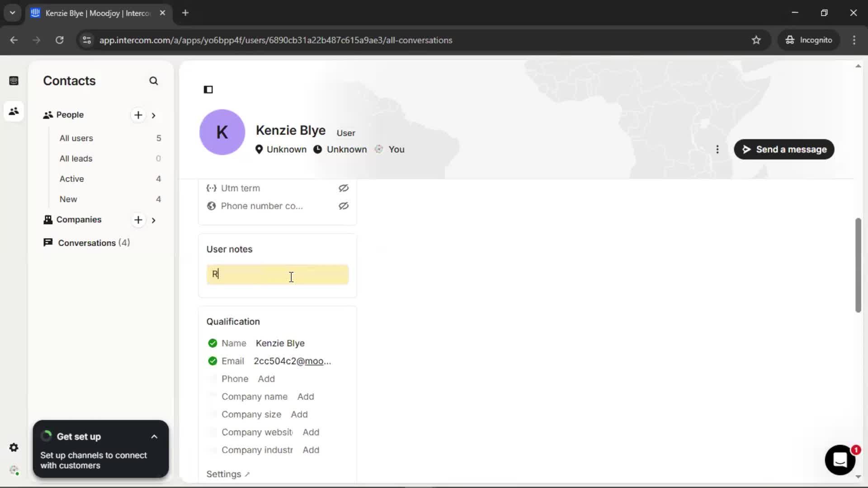Open Get set up channels card
The height and width of the screenshot is (488, 868).
click(x=101, y=449)
